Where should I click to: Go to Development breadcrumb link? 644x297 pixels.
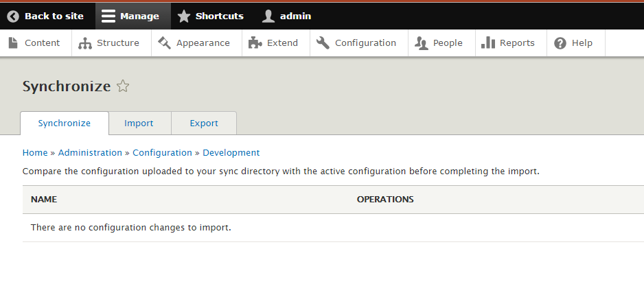pos(231,153)
